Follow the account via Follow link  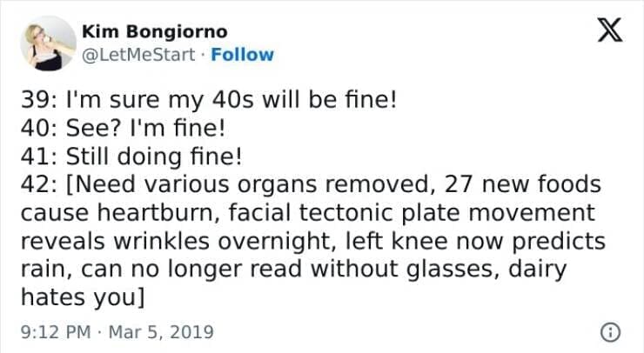(244, 55)
